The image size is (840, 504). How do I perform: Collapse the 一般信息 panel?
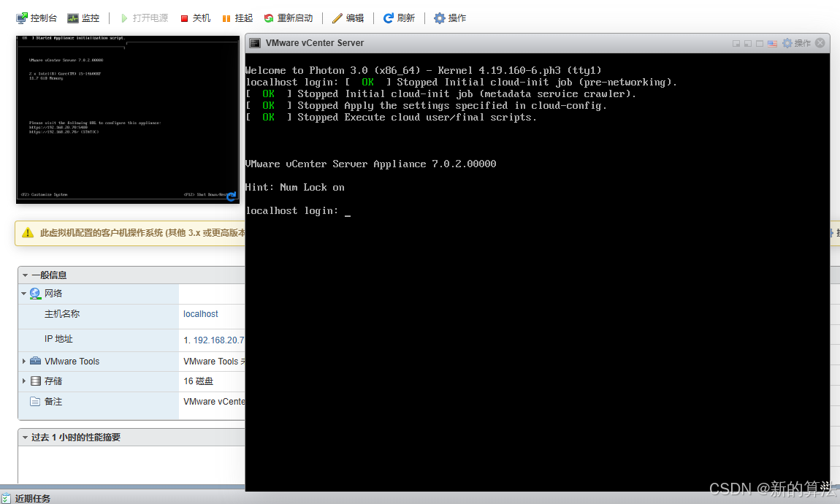25,275
